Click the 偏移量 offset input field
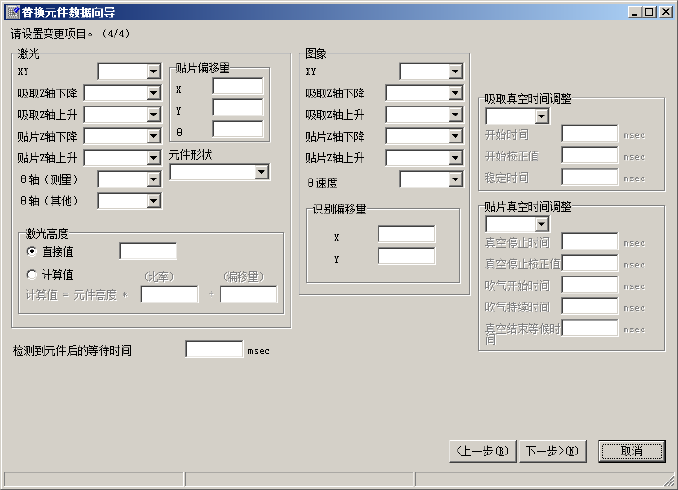678x490 pixels. tap(249, 294)
